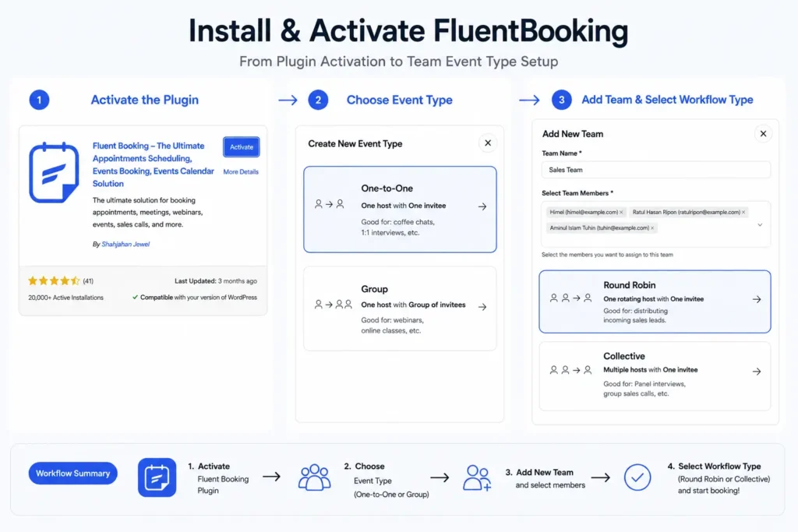Click the arrow on the One-to-One card
The image size is (798, 532).
tap(482, 206)
